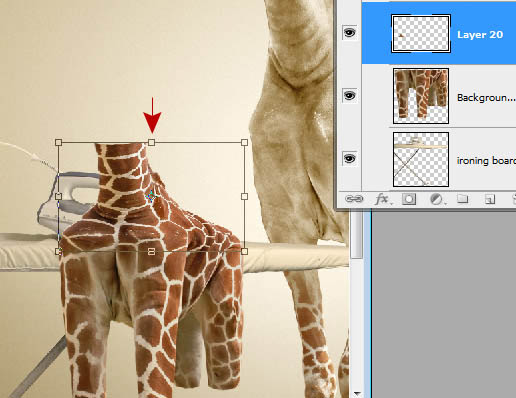Click the create new layer icon
This screenshot has width=516, height=398.
click(489, 199)
